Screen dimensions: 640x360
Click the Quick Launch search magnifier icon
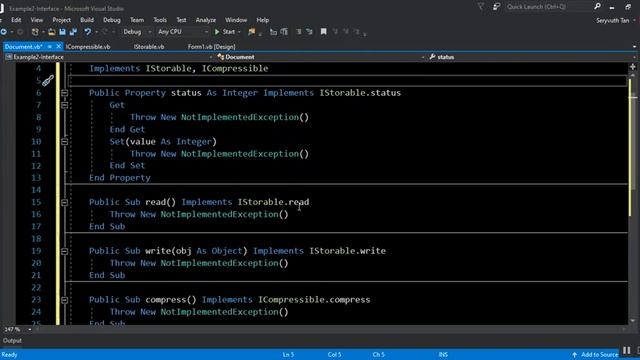coord(597,6)
